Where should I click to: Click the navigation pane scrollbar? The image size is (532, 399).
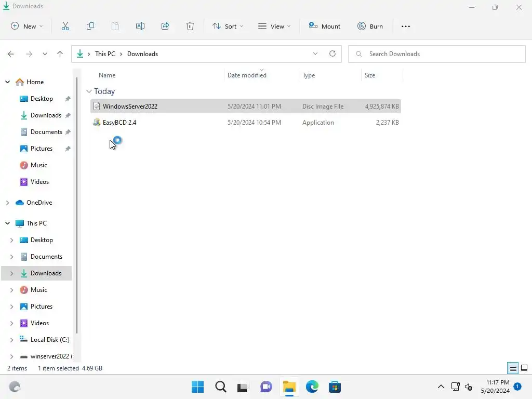point(77,205)
